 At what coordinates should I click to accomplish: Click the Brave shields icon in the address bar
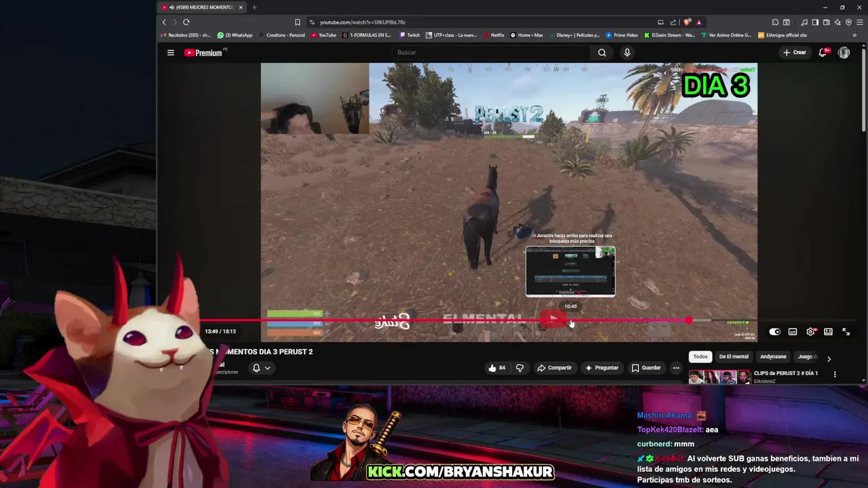click(688, 22)
